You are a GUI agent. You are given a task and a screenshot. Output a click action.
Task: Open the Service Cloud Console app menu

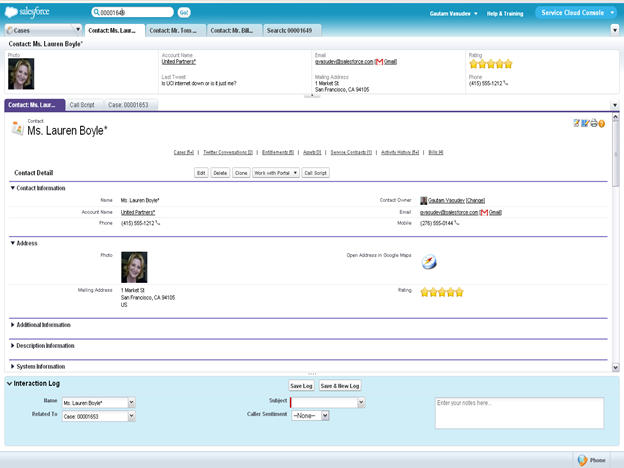[x=578, y=13]
